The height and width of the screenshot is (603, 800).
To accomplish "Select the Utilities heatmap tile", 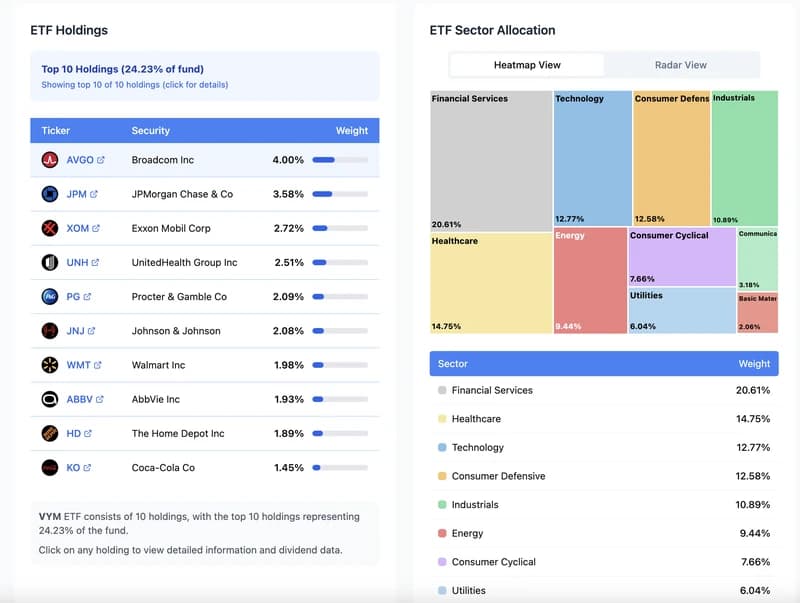I will pos(682,311).
